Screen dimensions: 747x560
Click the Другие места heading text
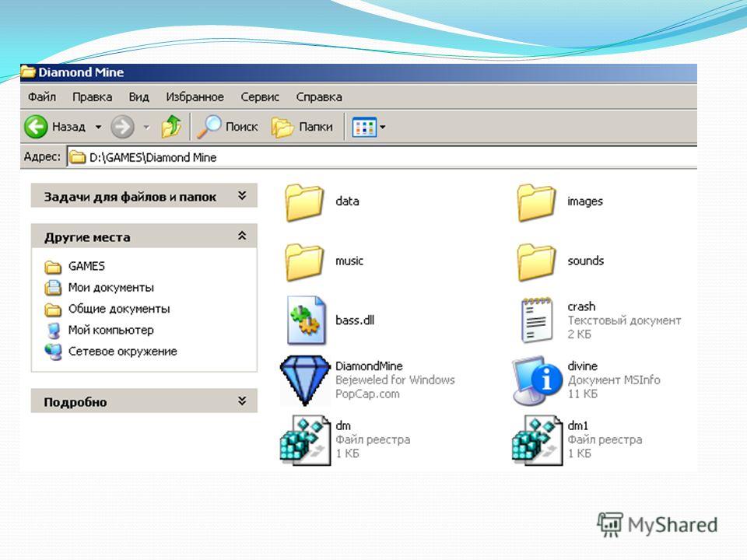tap(87, 237)
